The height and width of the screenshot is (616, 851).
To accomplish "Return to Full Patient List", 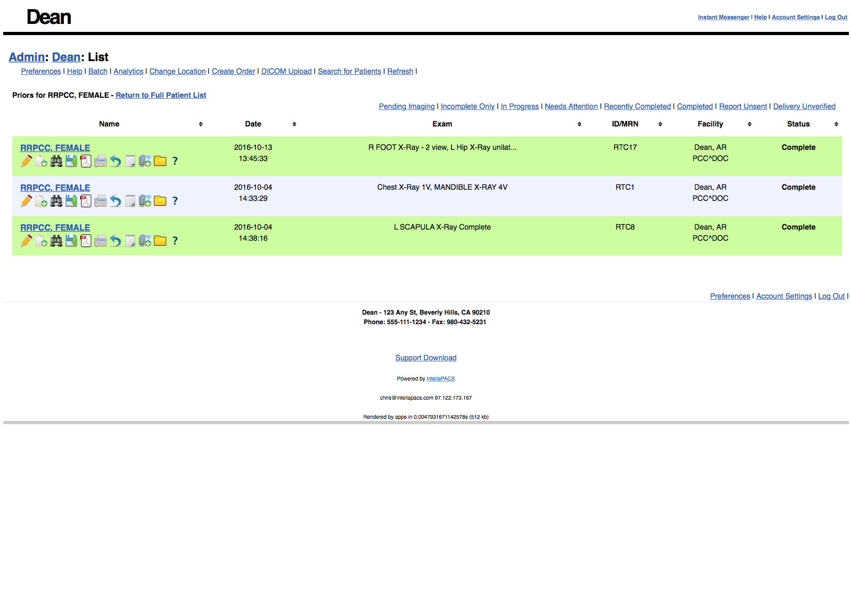I will point(161,95).
